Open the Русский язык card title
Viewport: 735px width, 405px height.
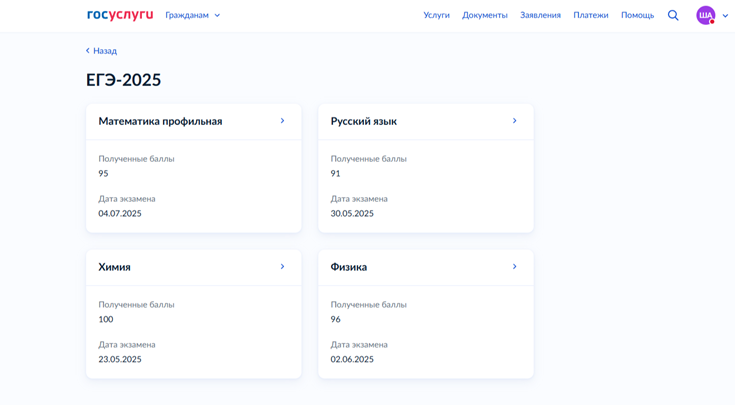click(x=364, y=121)
